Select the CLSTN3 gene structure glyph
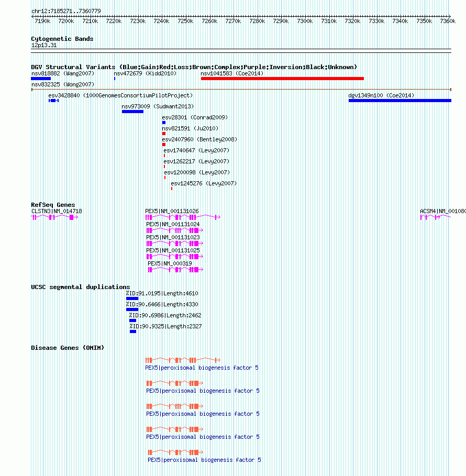Viewport: 466px width, 476px height. (x=54, y=217)
